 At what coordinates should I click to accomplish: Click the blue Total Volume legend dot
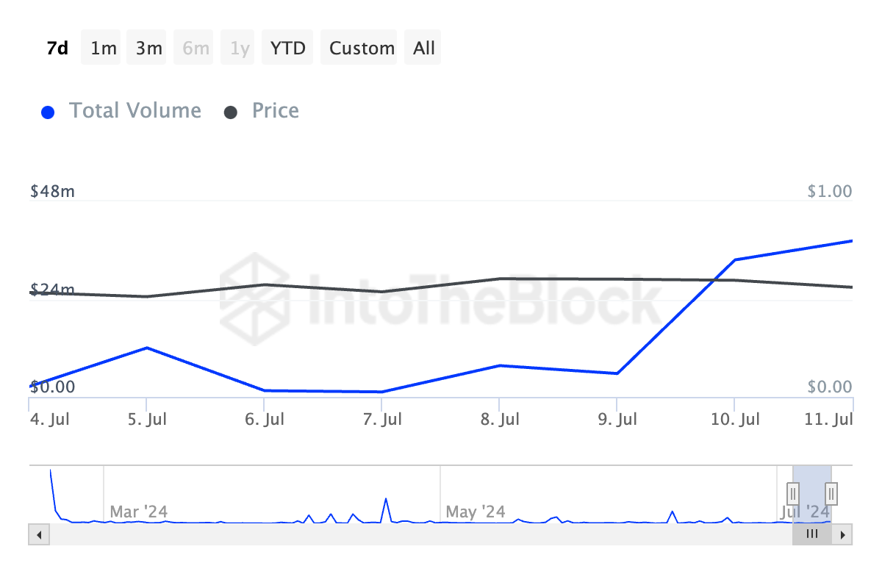[49, 112]
